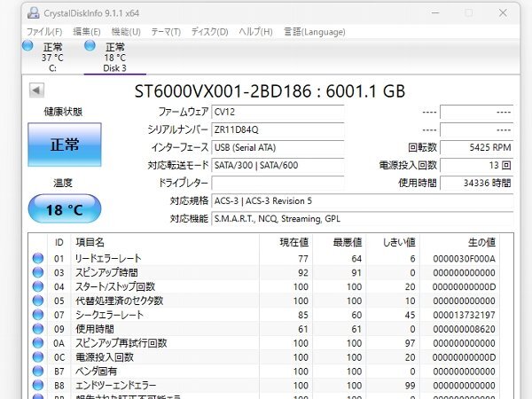Viewport: 532px width, 399px height.
Task: Click status orb of attribute B7 ベンダ固有
Action: click(x=38, y=372)
